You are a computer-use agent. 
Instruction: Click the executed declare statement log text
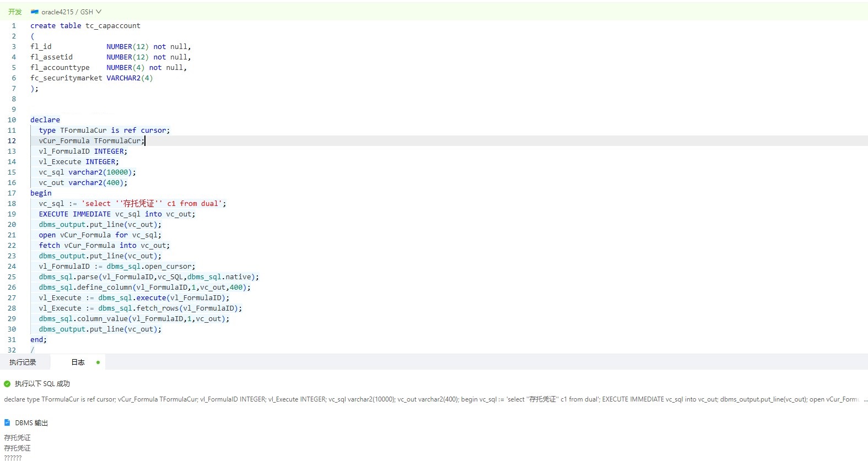tap(431, 399)
